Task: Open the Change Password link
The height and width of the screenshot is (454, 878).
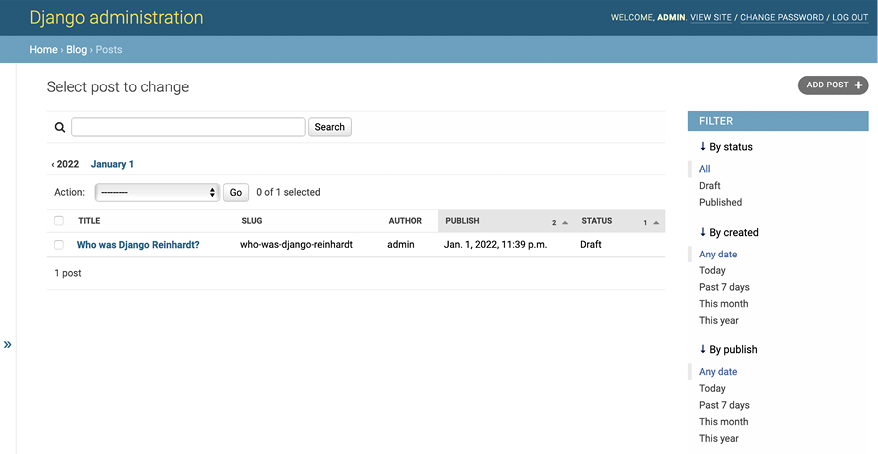Action: [x=782, y=17]
